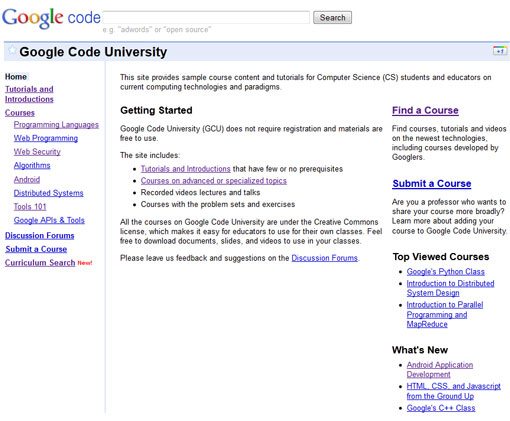The image size is (510, 421).
Task: Open Tutorials and Introductions in sidebar
Action: [29, 94]
